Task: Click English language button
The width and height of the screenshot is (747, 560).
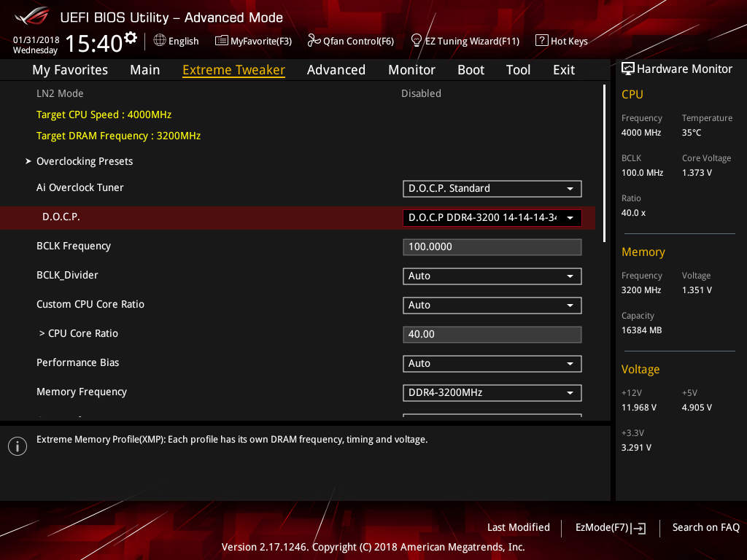Action: coord(183,42)
